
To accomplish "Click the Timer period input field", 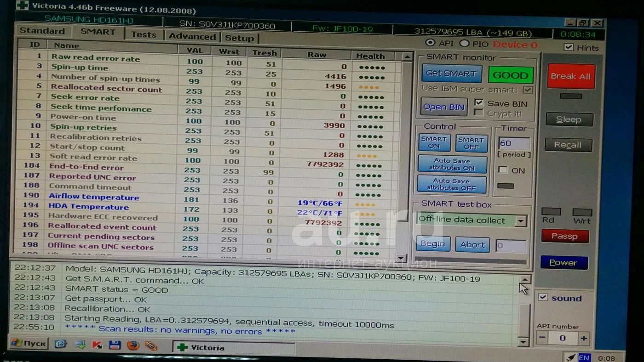I will click(x=514, y=143).
